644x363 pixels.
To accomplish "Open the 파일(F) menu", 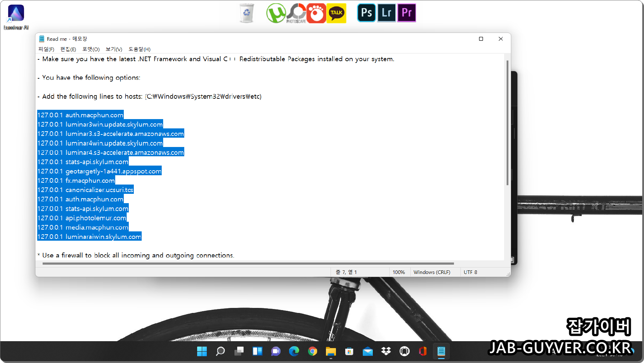I will point(46,49).
